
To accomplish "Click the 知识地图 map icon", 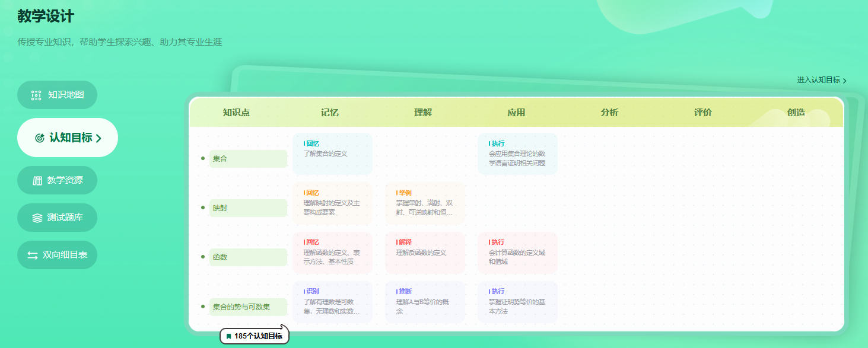I will point(36,95).
